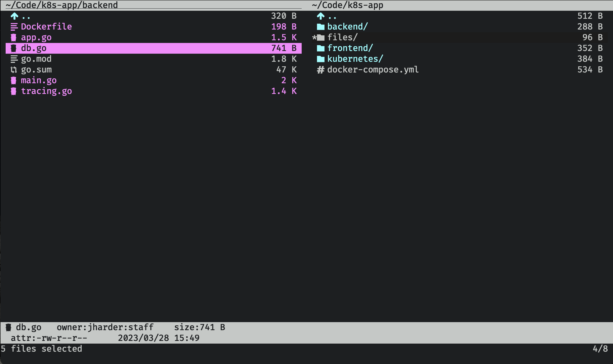Select the highlighted db.go row name

[34, 48]
